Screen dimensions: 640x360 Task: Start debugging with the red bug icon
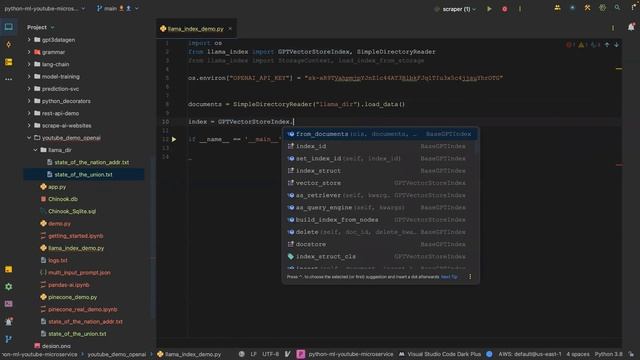504,9
